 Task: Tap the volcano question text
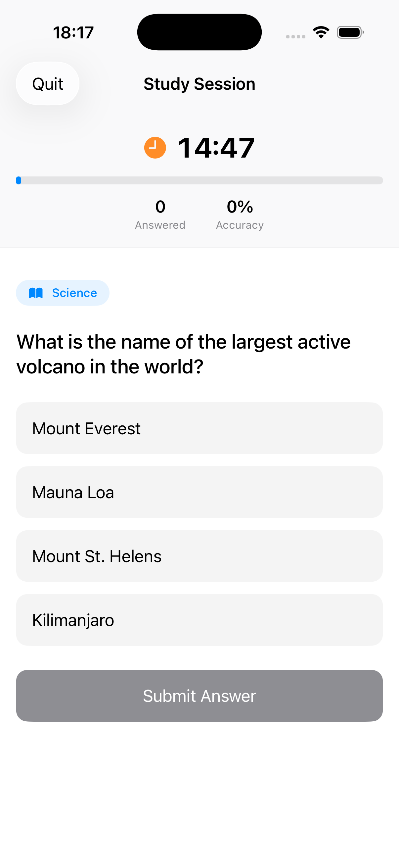point(184,354)
